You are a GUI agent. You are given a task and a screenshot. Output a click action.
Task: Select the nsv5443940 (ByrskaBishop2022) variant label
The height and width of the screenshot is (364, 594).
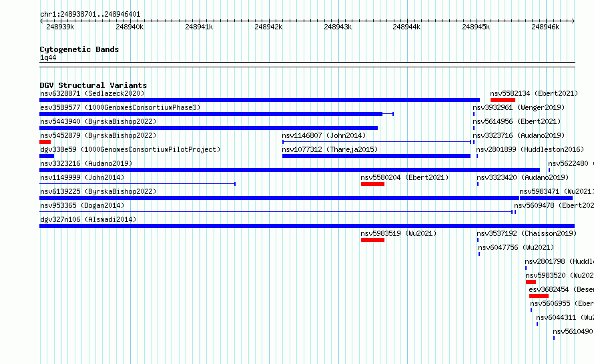(x=98, y=121)
